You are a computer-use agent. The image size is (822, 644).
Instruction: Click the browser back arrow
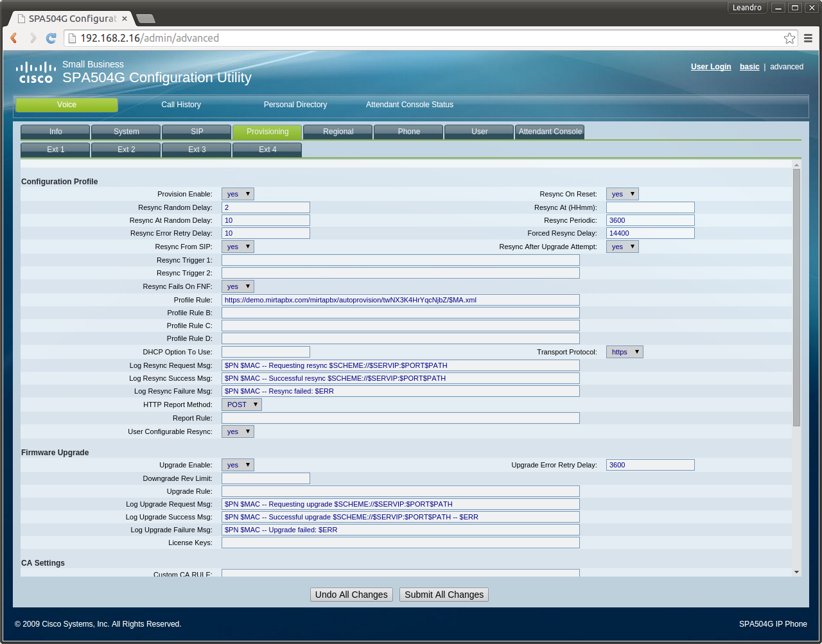coord(13,38)
